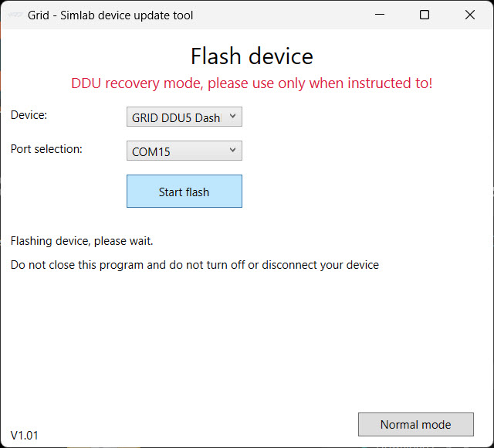Click the 'Flashing device, please wait.' status message
494x448 pixels.
click(x=82, y=241)
